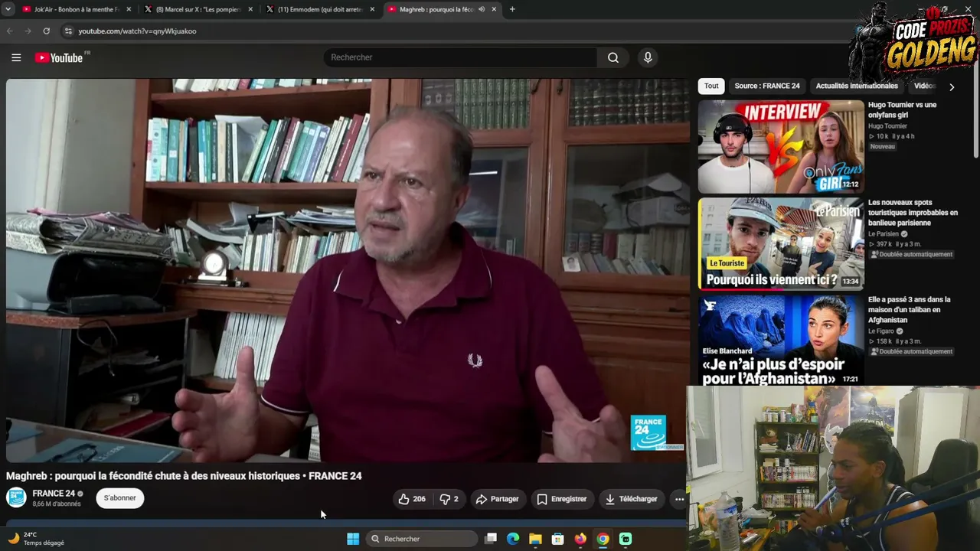Open the FRANCE 24 channel avatar
This screenshot has width=980, height=551.
point(16,497)
